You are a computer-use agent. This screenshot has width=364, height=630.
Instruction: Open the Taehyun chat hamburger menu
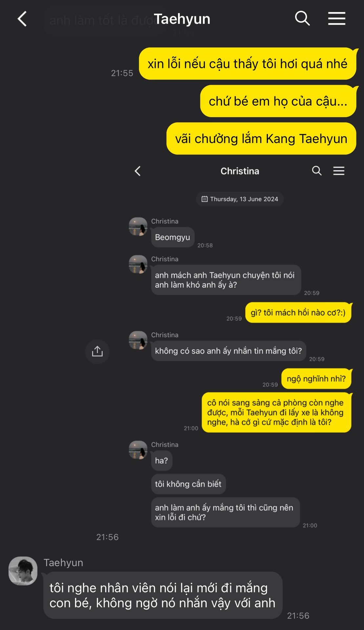click(x=337, y=18)
